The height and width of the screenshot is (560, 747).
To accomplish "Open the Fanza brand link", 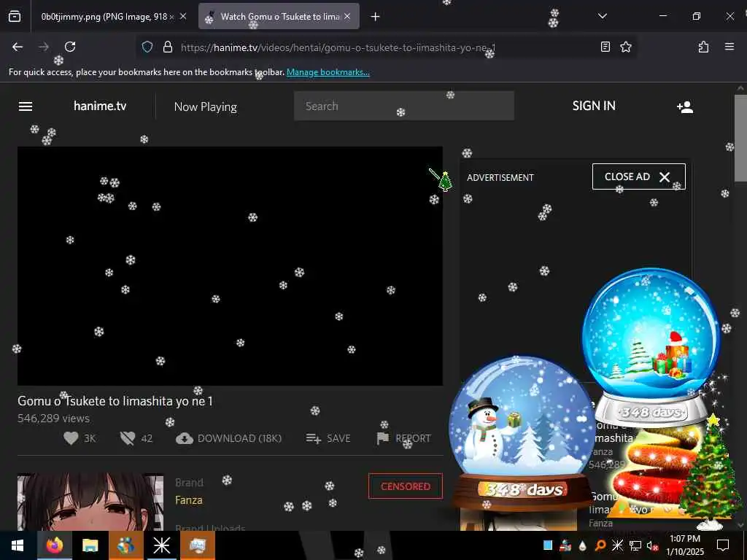I will point(189,500).
